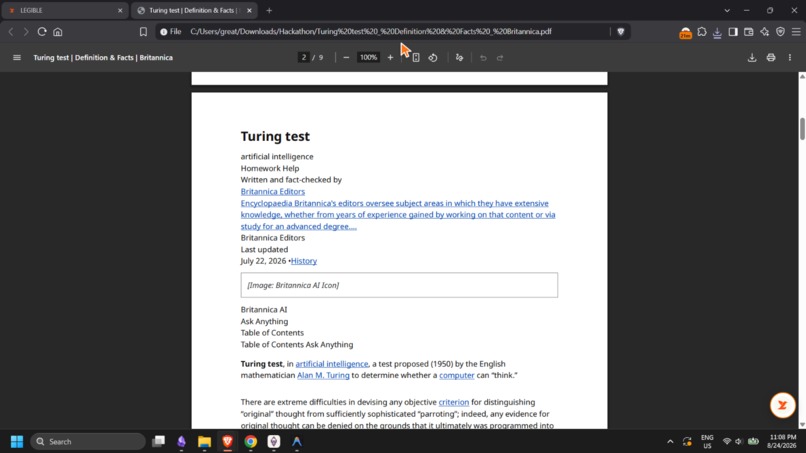This screenshot has width=806, height=453.
Task: Open the annotation draw tool
Action: (459, 58)
